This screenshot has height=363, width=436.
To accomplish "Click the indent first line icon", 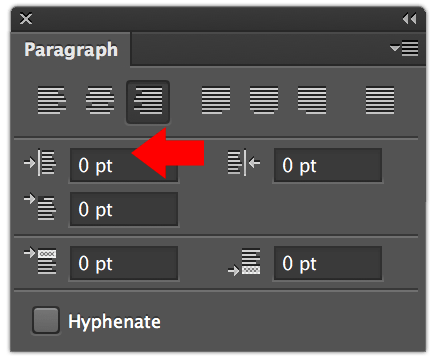I will pos(40,207).
